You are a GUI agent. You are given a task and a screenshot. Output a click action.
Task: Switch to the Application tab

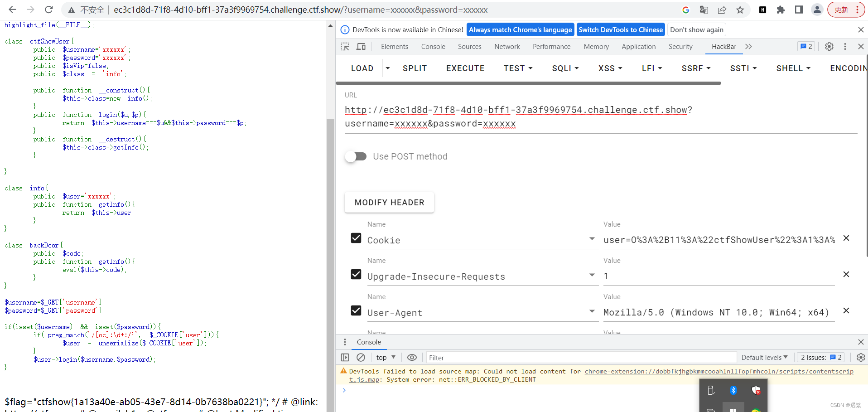638,46
